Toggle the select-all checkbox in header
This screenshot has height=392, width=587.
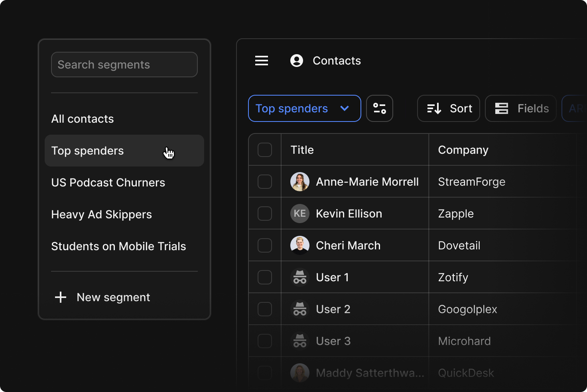point(265,150)
